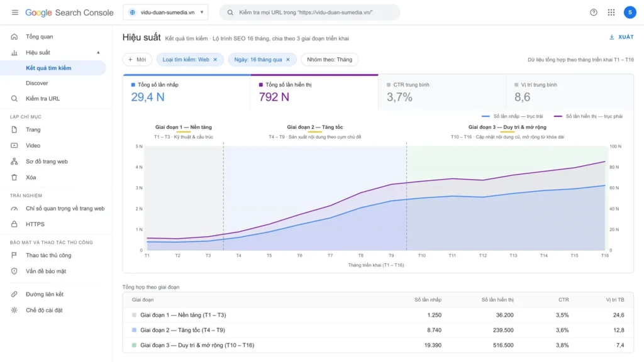Click the Tổng quan home icon

coord(14,36)
